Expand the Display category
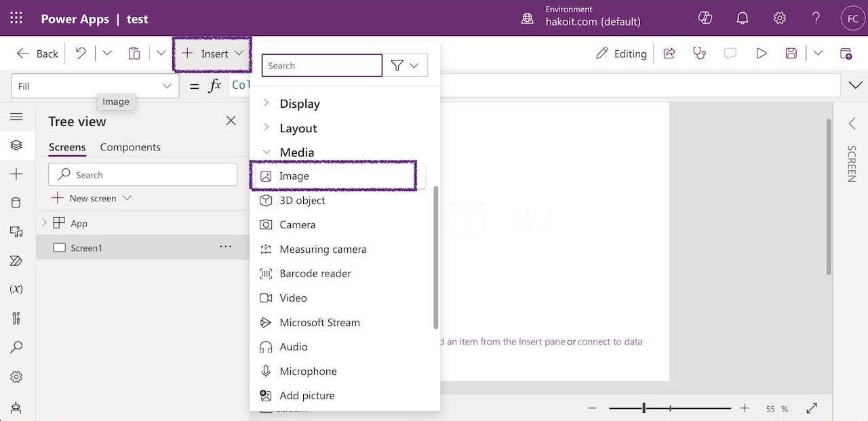This screenshot has width=868, height=421. pyautogui.click(x=267, y=103)
